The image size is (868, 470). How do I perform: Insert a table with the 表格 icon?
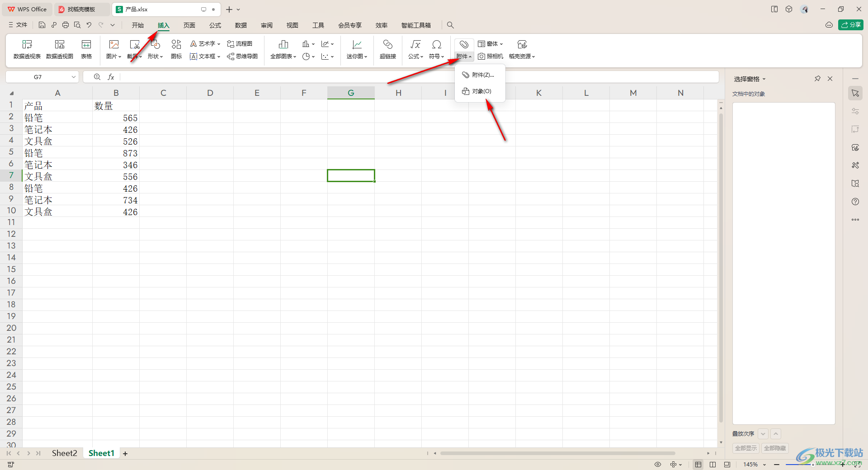coord(86,49)
